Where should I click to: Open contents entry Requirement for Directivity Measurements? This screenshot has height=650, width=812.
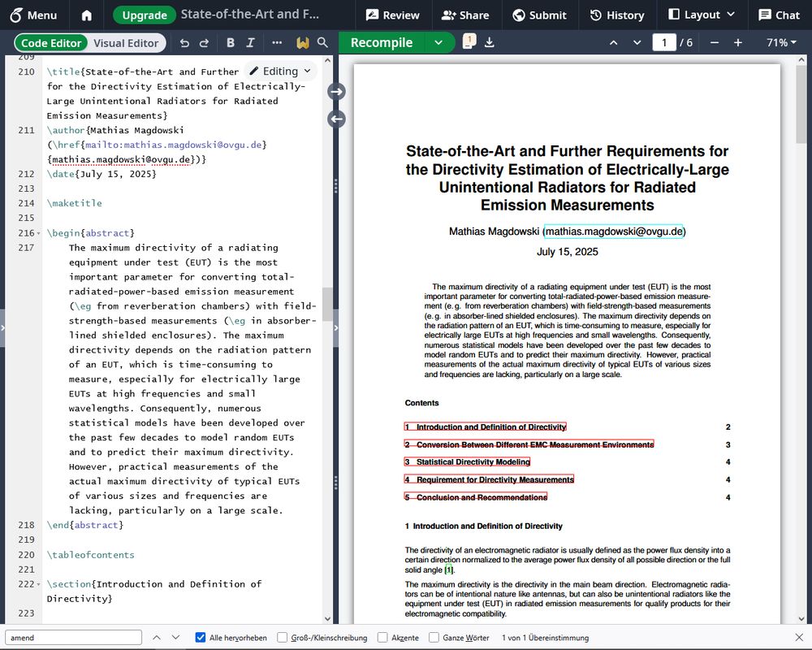point(490,479)
